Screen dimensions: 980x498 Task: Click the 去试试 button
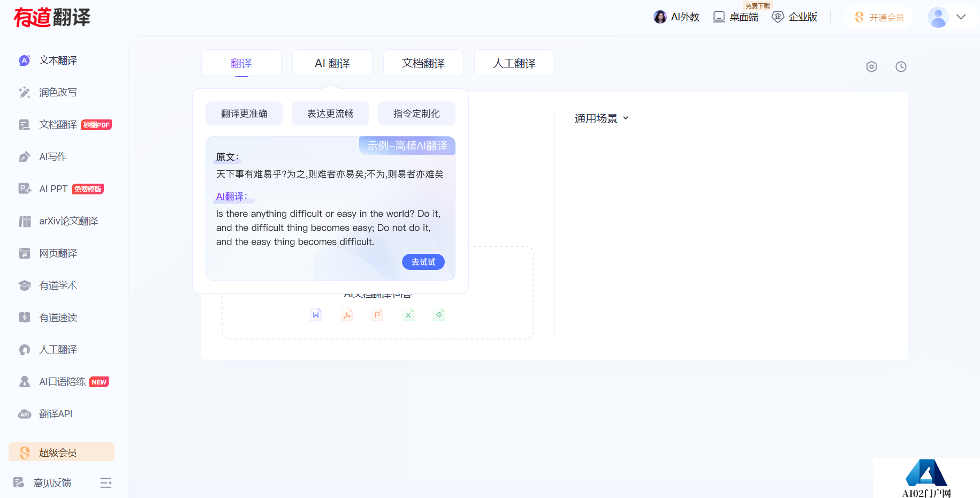coord(423,262)
